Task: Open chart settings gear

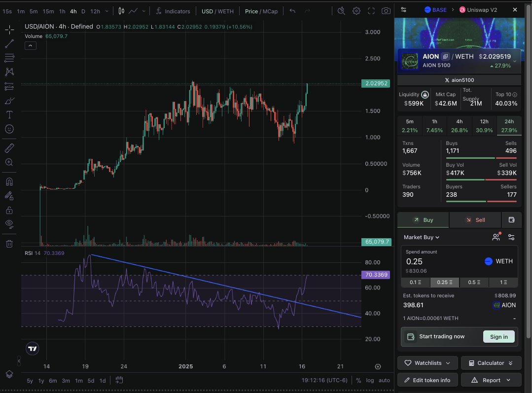Action: [356, 11]
